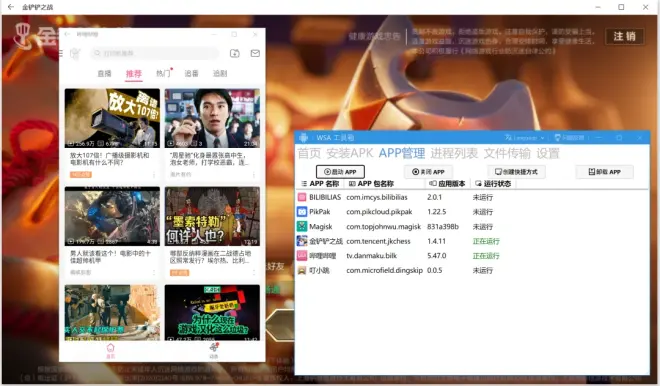Focus the Bilibili search input field
The image size is (660, 386).
pyautogui.click(x=154, y=53)
